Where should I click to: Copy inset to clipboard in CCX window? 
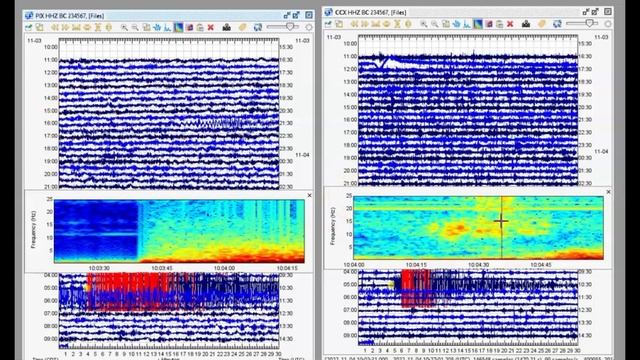pyautogui.click(x=446, y=24)
